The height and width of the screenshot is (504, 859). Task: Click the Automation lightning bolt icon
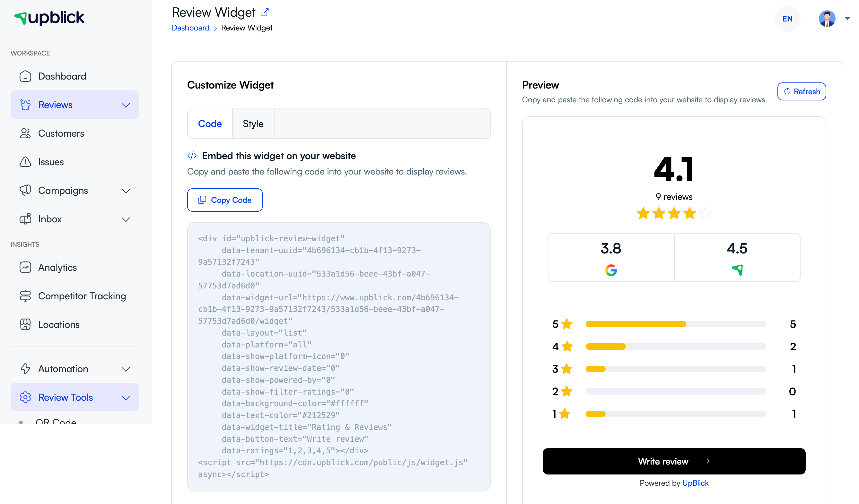coord(25,369)
